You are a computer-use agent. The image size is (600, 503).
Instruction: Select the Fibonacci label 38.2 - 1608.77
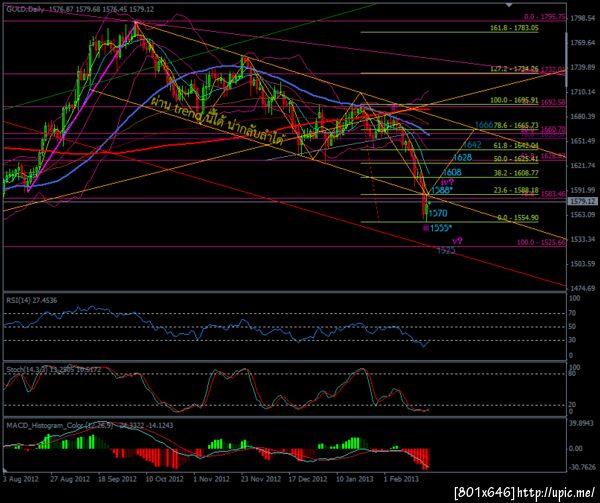point(516,173)
